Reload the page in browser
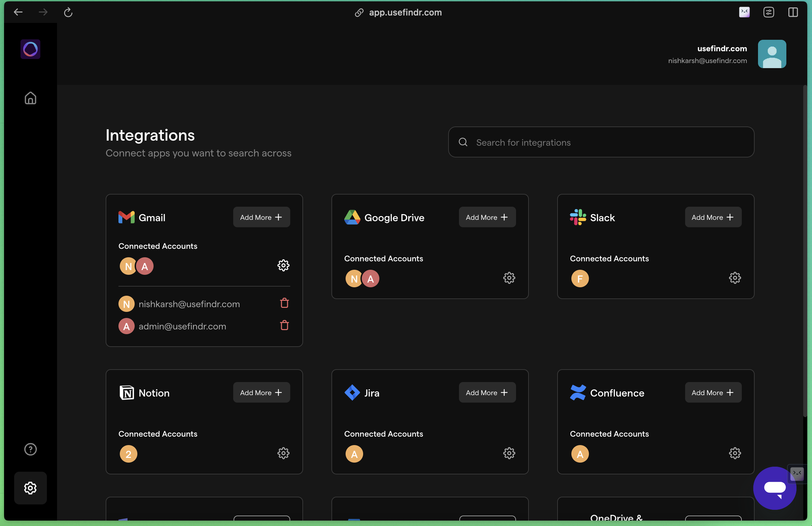812x526 pixels. point(68,12)
